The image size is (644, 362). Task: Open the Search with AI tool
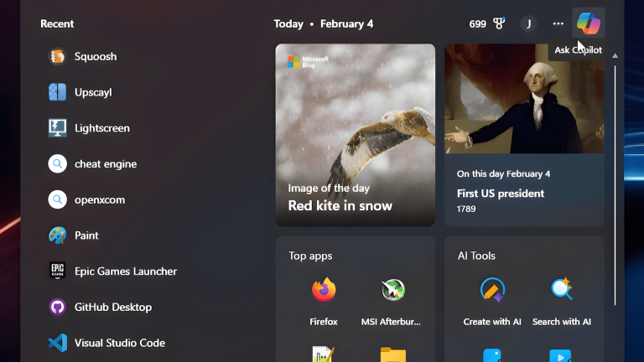click(562, 300)
